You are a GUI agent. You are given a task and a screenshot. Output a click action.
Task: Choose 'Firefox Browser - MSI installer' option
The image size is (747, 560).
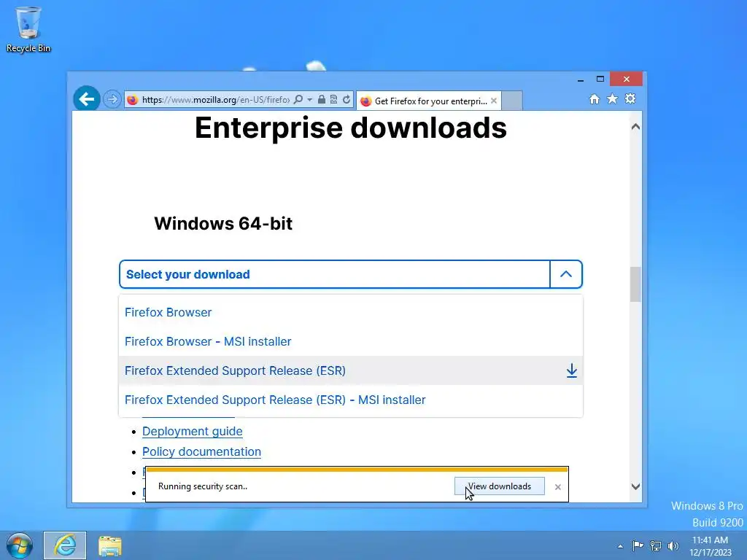pyautogui.click(x=351, y=341)
